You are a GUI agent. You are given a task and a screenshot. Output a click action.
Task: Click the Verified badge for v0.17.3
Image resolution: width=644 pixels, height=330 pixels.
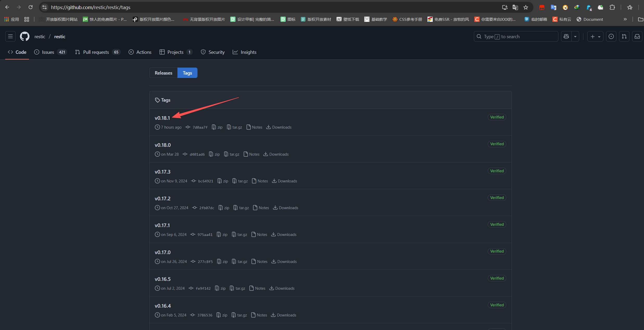[x=497, y=171]
